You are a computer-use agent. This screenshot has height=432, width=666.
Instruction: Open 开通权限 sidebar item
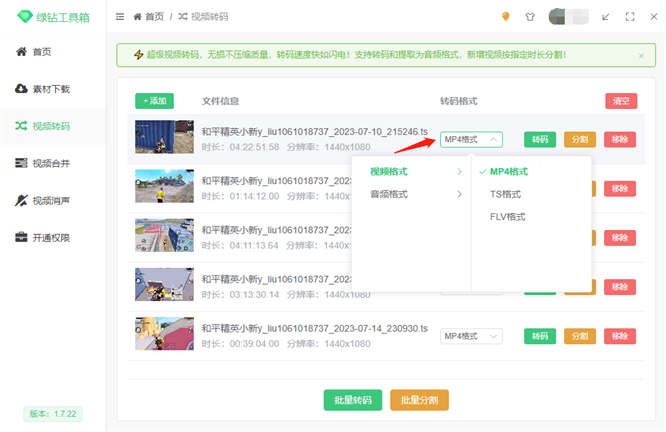(x=52, y=237)
